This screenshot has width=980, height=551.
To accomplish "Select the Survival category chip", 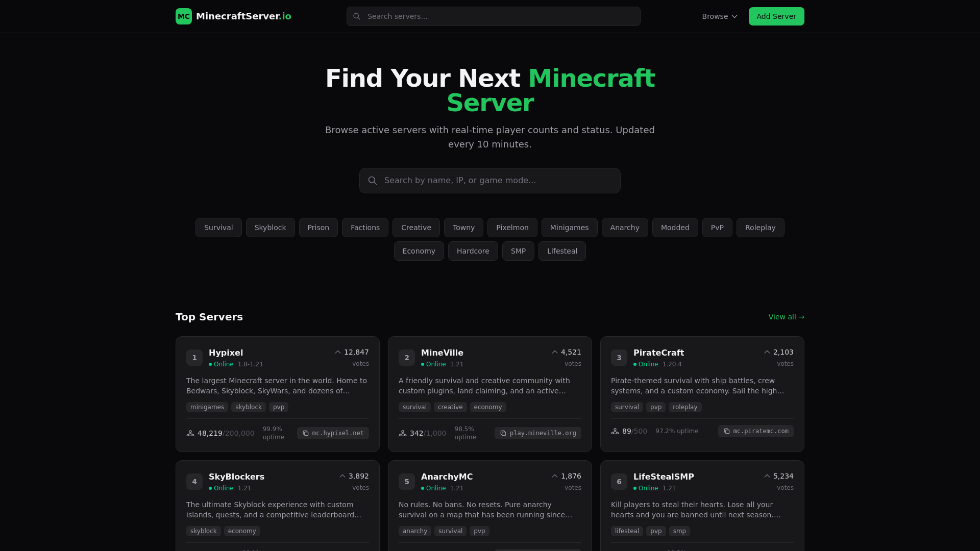I will tap(218, 228).
